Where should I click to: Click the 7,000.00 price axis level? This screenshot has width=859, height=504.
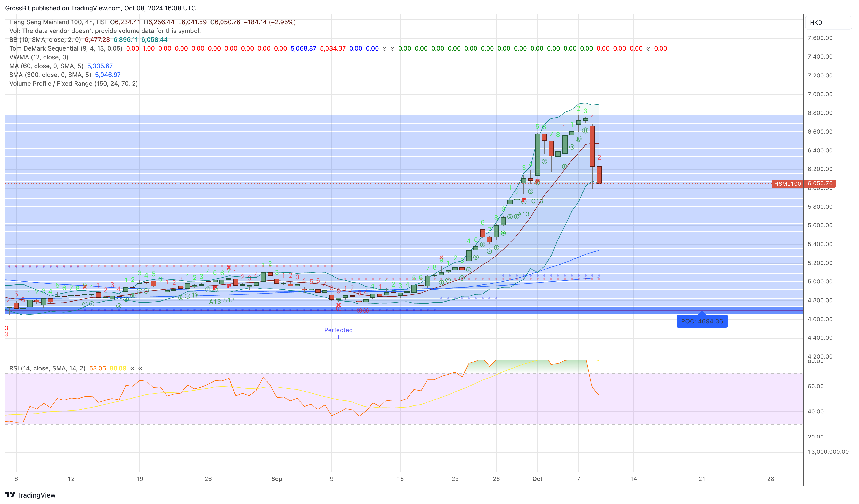pyautogui.click(x=820, y=94)
